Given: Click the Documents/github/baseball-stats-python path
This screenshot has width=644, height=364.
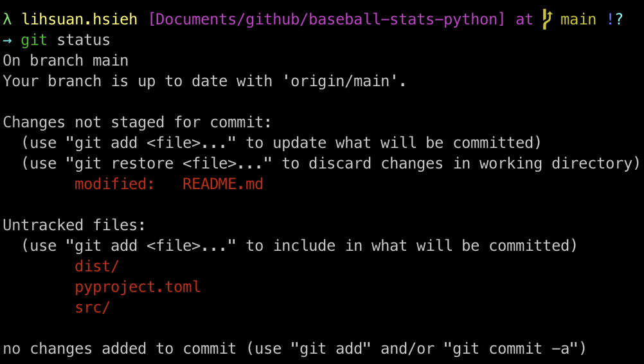Looking at the screenshot, I should pos(326,19).
